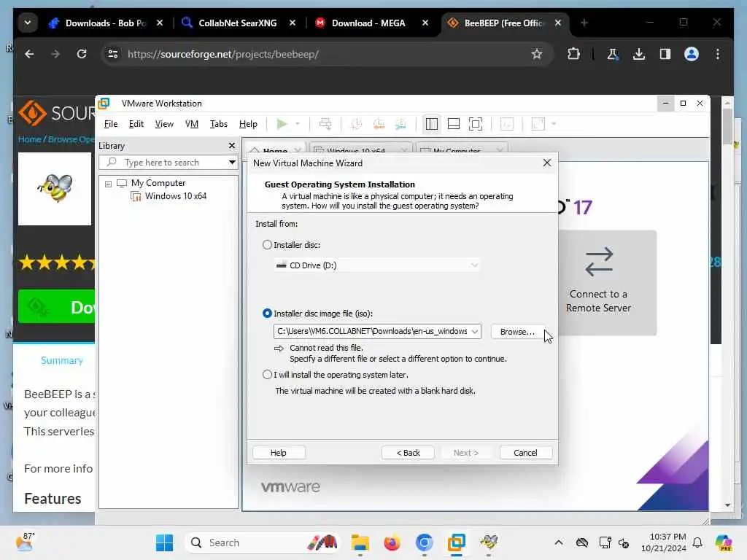Click the Unity mode toolbar icon
This screenshot has width=747, height=560.
click(507, 124)
